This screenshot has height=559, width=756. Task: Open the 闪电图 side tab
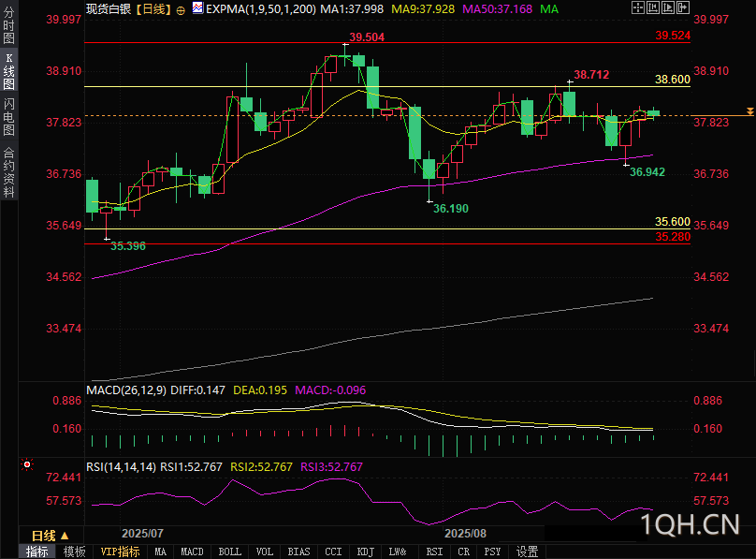point(8,117)
